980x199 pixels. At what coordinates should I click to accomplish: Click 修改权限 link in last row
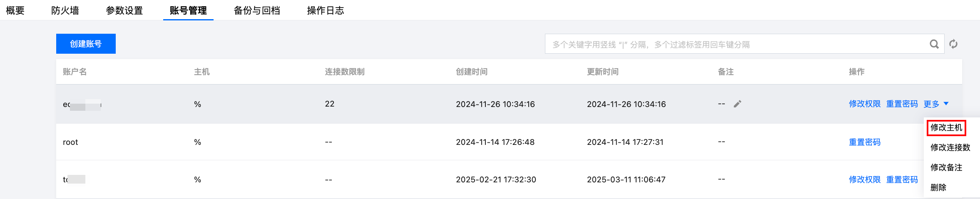click(x=865, y=179)
